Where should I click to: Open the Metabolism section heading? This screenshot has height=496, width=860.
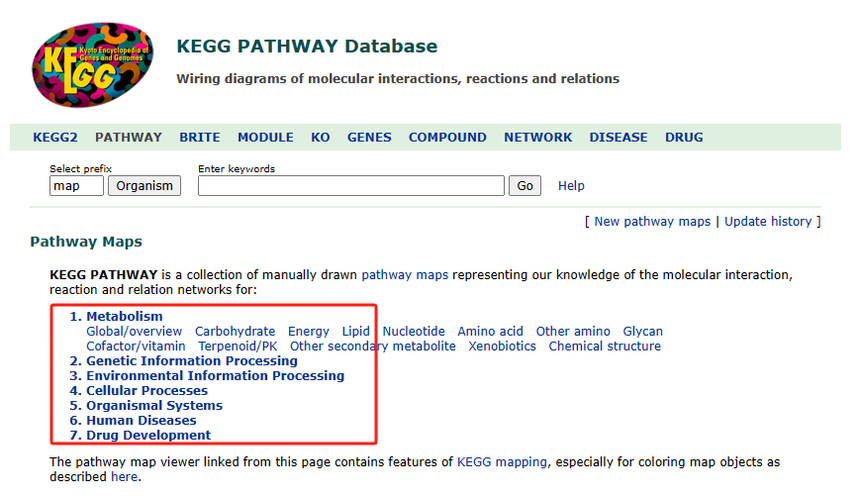pyautogui.click(x=125, y=317)
